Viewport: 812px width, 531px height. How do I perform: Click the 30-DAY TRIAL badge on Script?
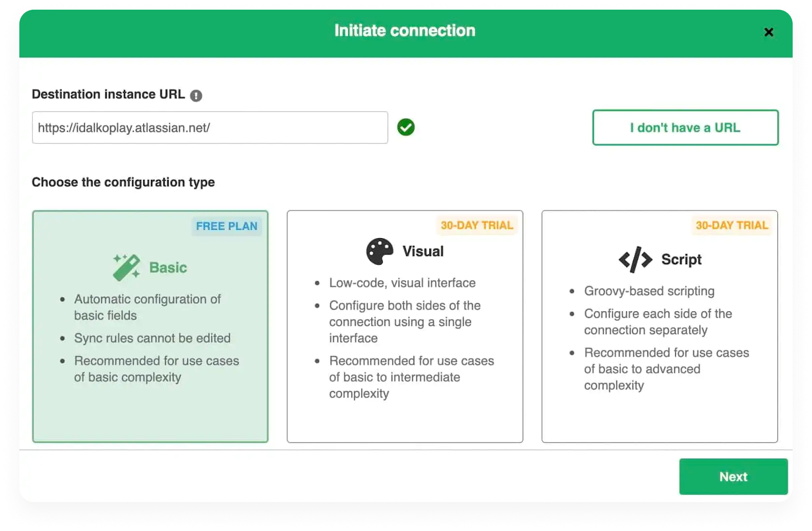[732, 226]
